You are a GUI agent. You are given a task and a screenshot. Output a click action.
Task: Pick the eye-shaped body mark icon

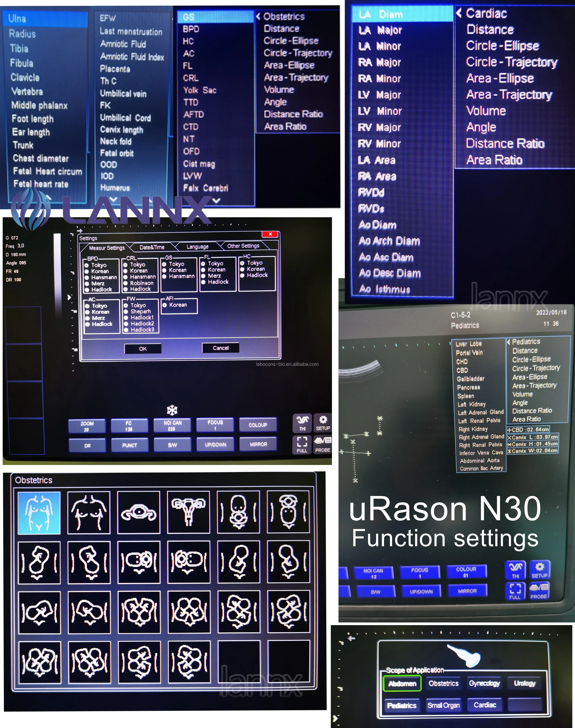pyautogui.click(x=138, y=512)
